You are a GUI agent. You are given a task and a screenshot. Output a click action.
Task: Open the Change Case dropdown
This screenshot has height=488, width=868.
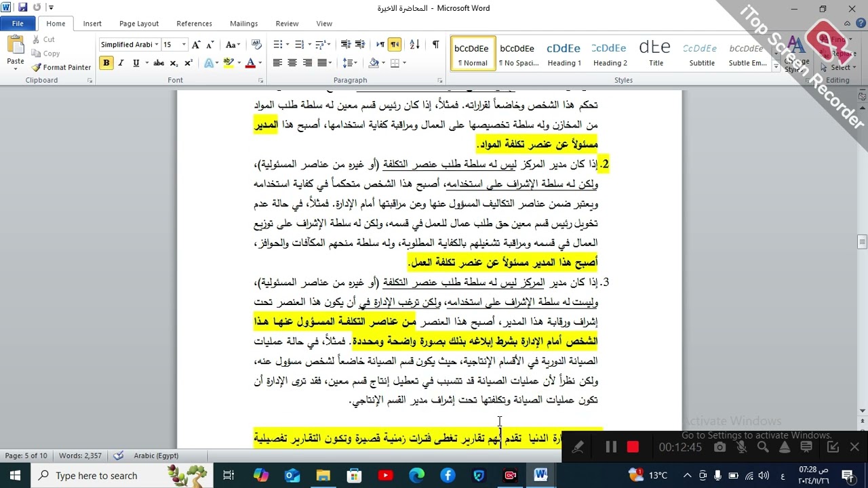point(233,45)
